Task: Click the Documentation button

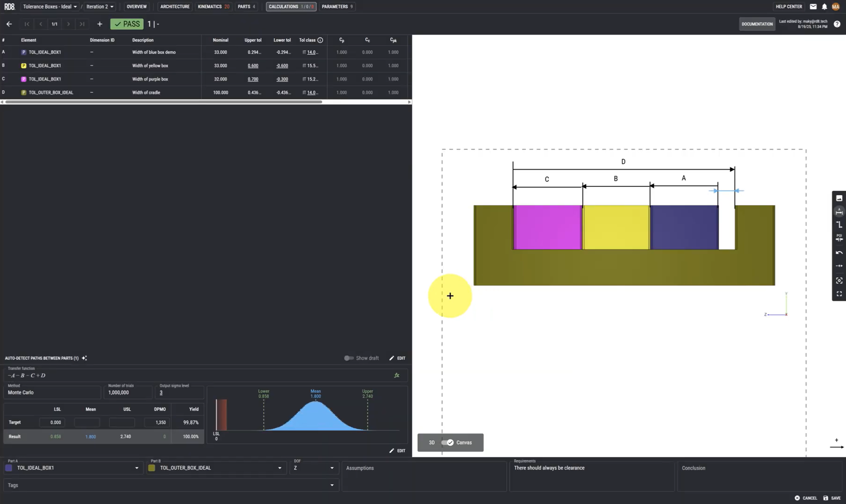Action: pyautogui.click(x=756, y=24)
